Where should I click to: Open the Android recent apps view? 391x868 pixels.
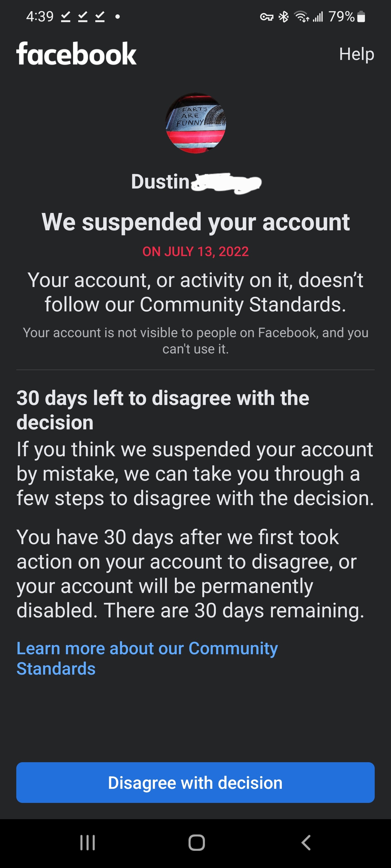[x=87, y=843]
